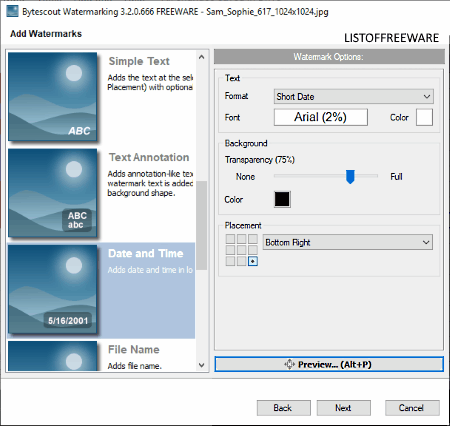Viewport: 450px width, 426px height.
Task: Click the Watermark Options header bar
Action: tap(329, 57)
